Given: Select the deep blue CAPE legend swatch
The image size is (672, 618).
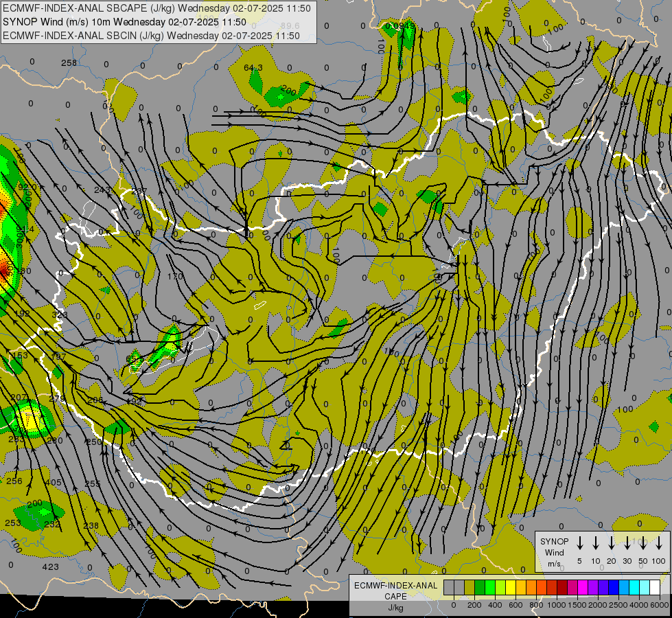Looking at the screenshot, I should [613, 587].
